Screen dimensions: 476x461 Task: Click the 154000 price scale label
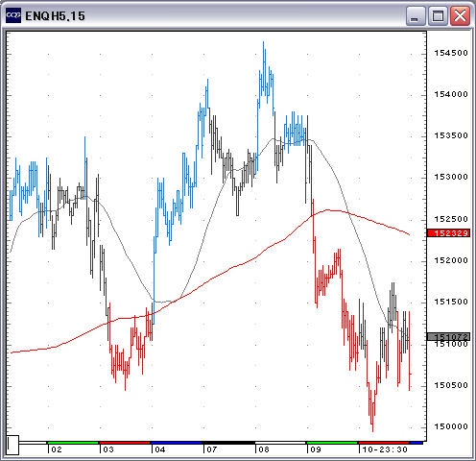451,94
